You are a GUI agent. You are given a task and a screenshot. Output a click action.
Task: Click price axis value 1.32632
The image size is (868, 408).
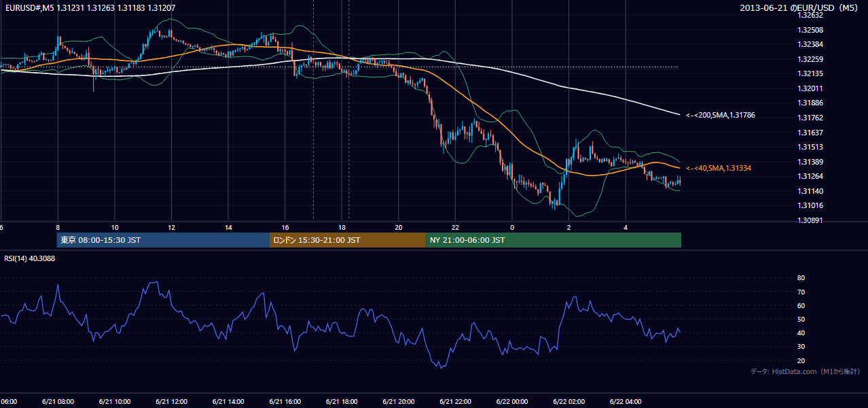[x=810, y=15]
